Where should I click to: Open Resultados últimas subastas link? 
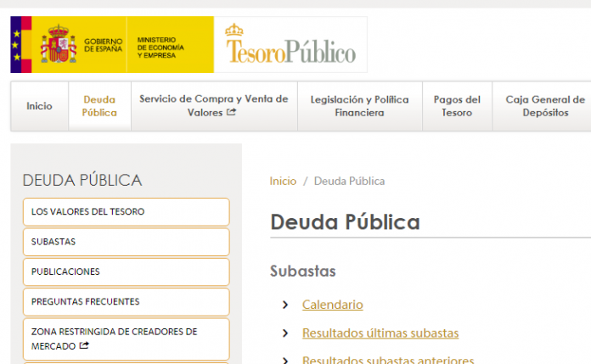[x=380, y=333]
